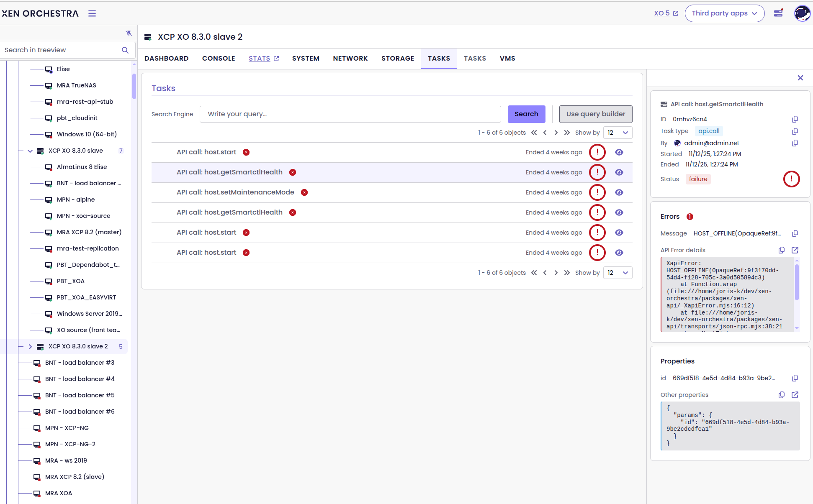
Task: Click the Write your query input field
Action: [x=350, y=114]
